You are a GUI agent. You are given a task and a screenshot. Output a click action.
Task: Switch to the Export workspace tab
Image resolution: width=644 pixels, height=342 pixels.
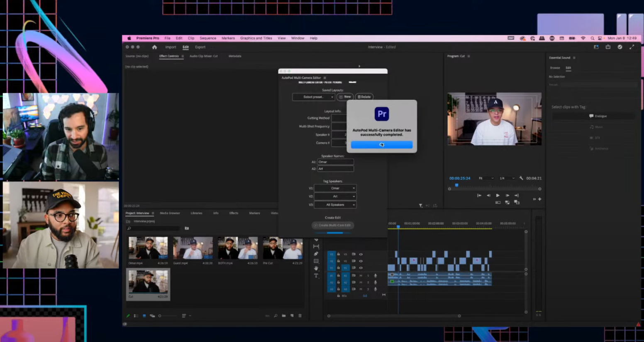point(200,47)
